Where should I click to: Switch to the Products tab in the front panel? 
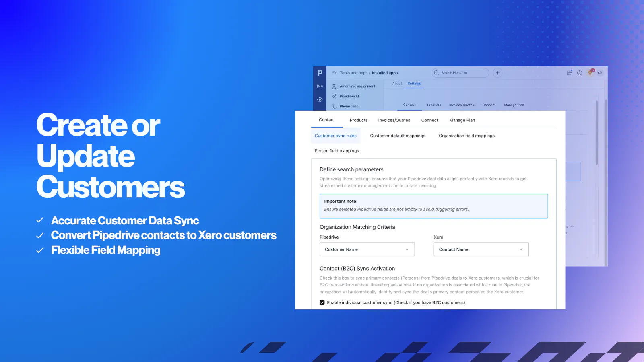coord(359,120)
